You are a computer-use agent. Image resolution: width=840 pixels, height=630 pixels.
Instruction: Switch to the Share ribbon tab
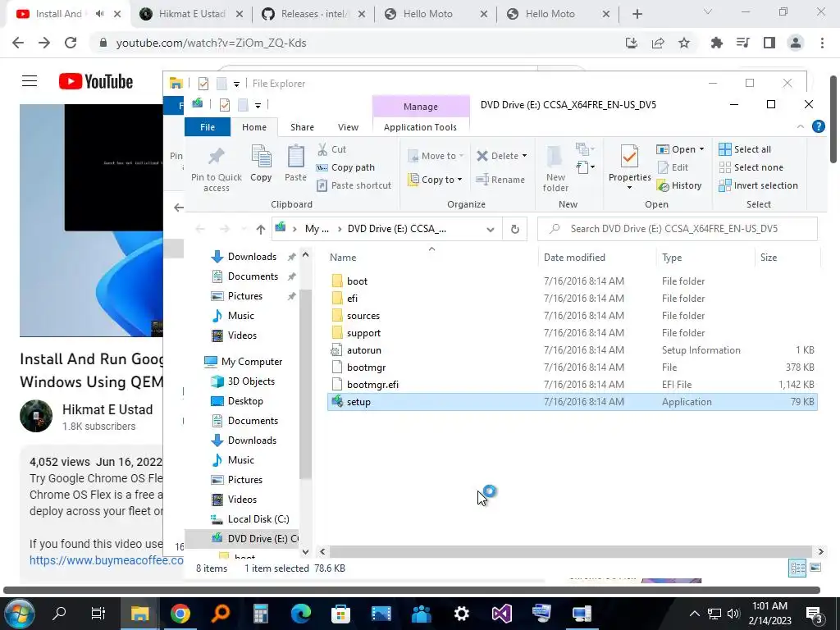302,127
